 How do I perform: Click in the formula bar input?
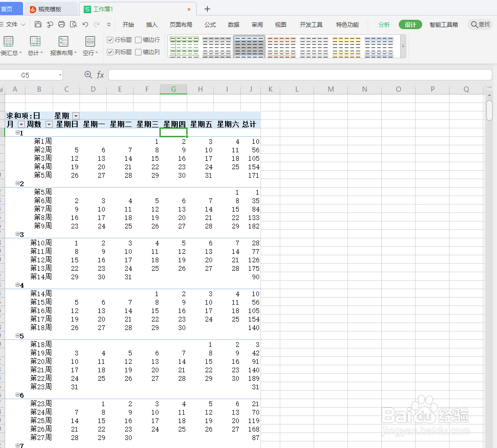(x=300, y=75)
